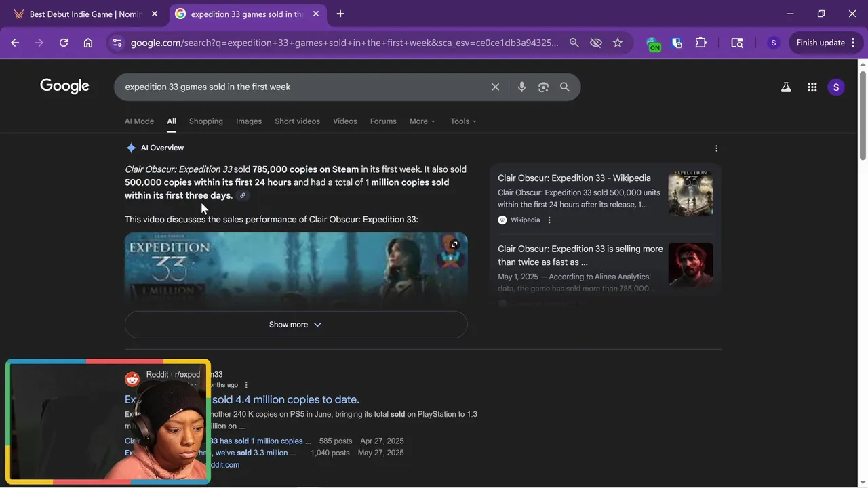Screen dimensions: 868x488
Task: Go forward with the forward arrow
Action: coord(39,43)
